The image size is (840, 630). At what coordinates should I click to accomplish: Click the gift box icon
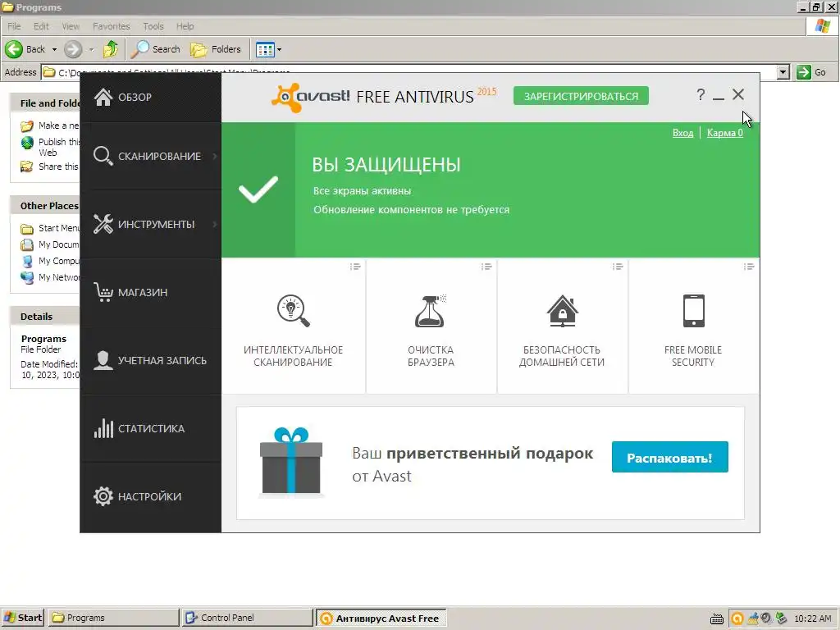[x=291, y=462]
